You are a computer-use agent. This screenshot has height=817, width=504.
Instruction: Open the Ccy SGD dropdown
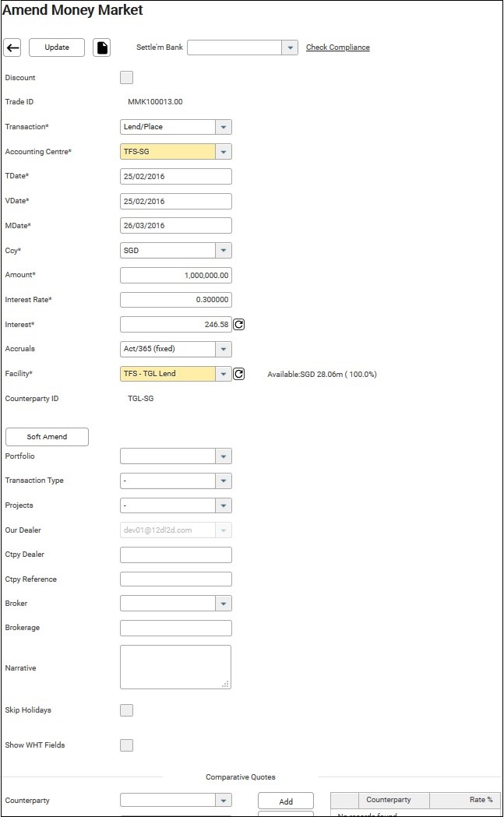click(x=224, y=251)
